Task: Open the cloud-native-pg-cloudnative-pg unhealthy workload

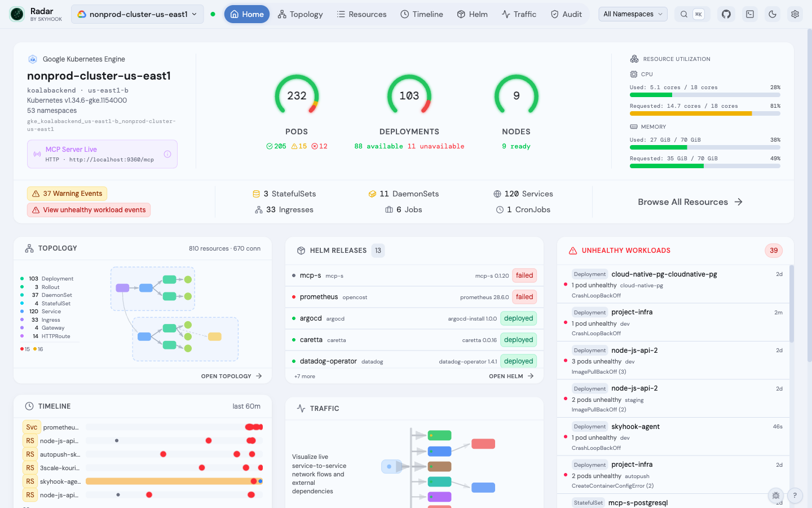Action: 673,284
